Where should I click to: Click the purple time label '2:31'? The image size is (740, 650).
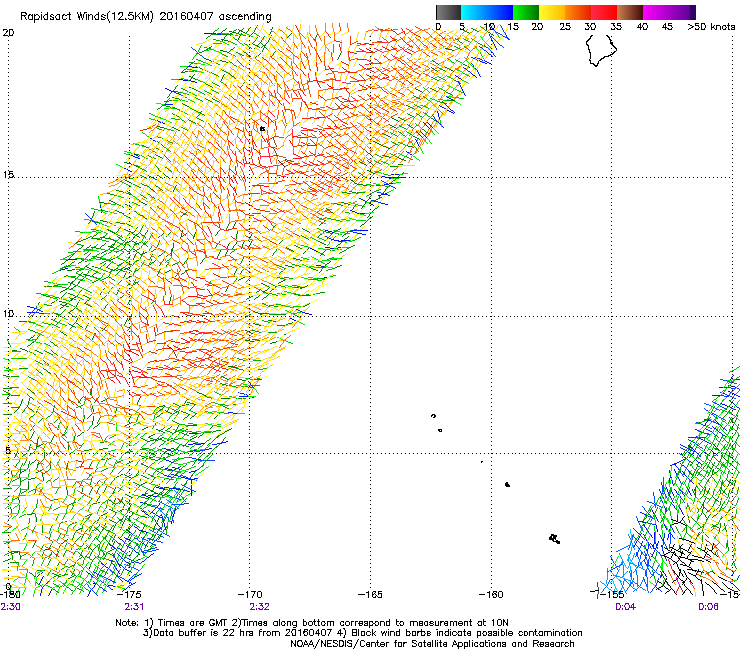click(134, 607)
